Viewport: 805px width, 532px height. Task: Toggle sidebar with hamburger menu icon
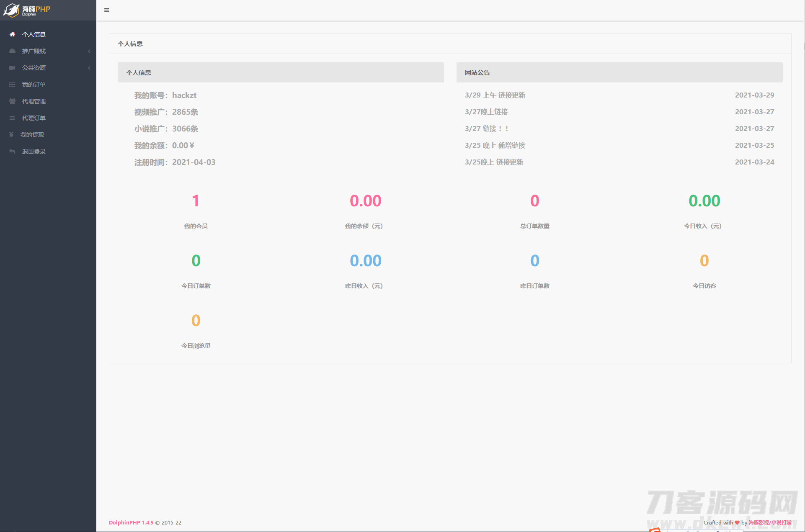pos(107,10)
